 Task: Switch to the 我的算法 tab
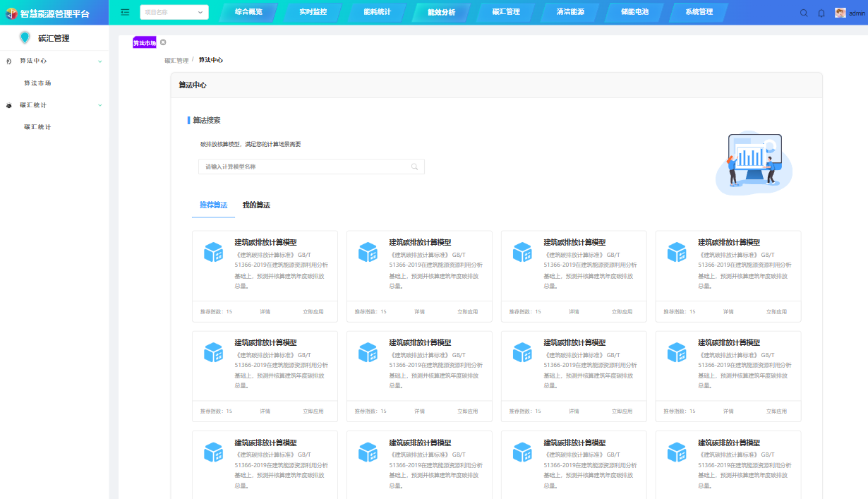pos(256,205)
